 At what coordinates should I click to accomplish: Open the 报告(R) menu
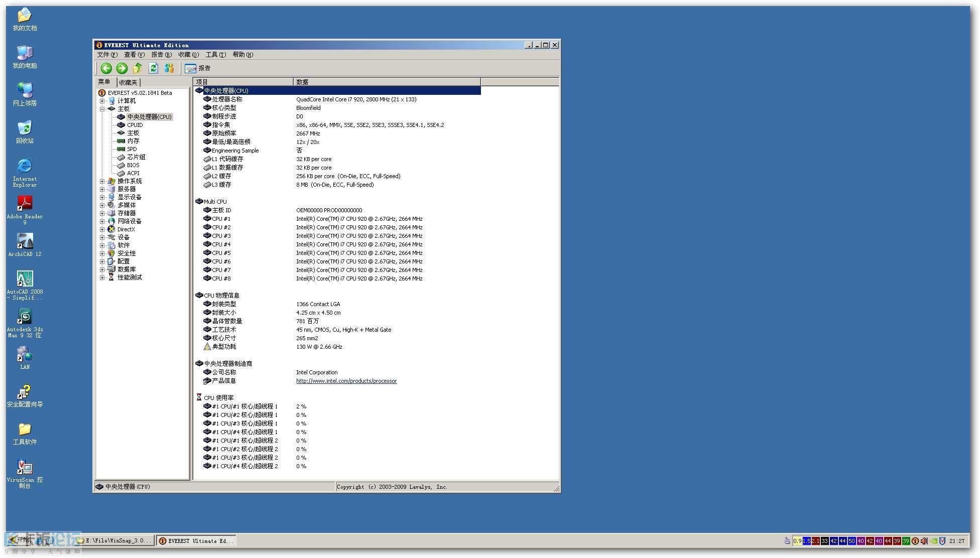click(161, 55)
